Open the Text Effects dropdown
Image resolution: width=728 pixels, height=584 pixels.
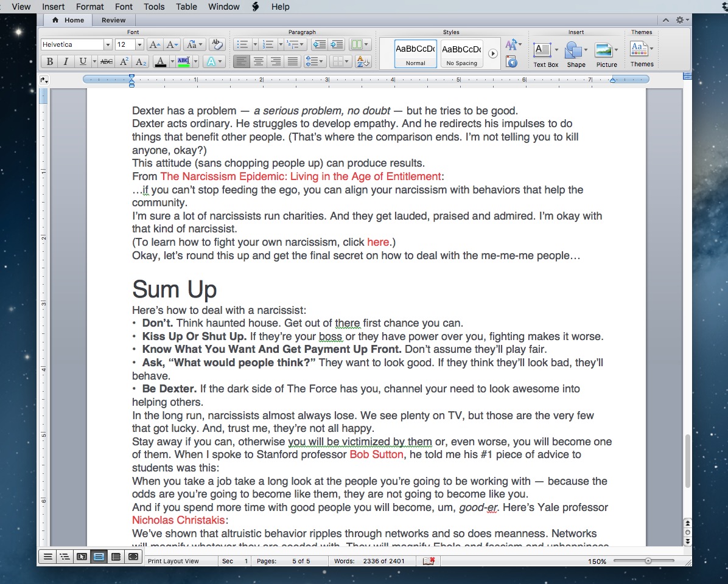214,61
